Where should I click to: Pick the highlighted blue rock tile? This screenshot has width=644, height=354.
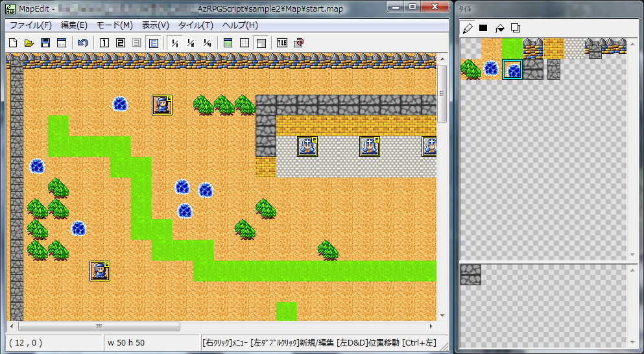(512, 69)
